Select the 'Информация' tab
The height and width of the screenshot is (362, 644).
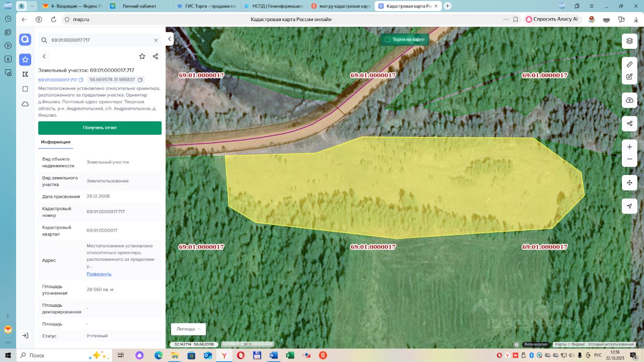[55, 142]
